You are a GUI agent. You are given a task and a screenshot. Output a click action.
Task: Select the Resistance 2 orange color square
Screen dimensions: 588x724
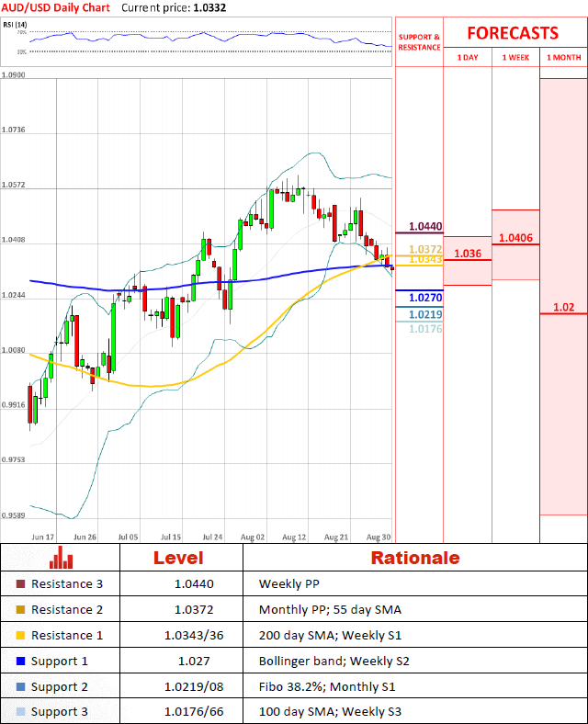click(21, 610)
